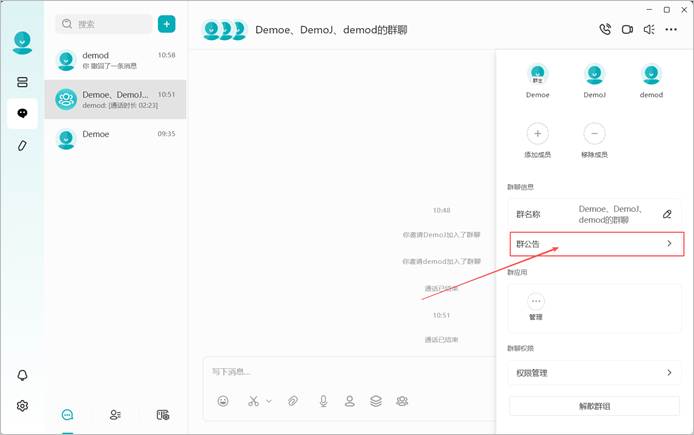
Task: Click the search input field
Action: tap(104, 24)
